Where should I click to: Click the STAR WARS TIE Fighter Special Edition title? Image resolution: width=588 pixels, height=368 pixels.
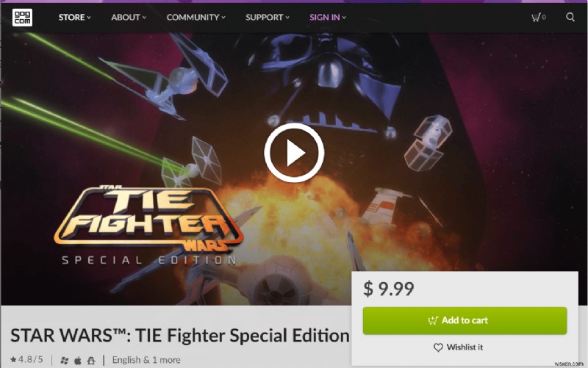(x=179, y=336)
